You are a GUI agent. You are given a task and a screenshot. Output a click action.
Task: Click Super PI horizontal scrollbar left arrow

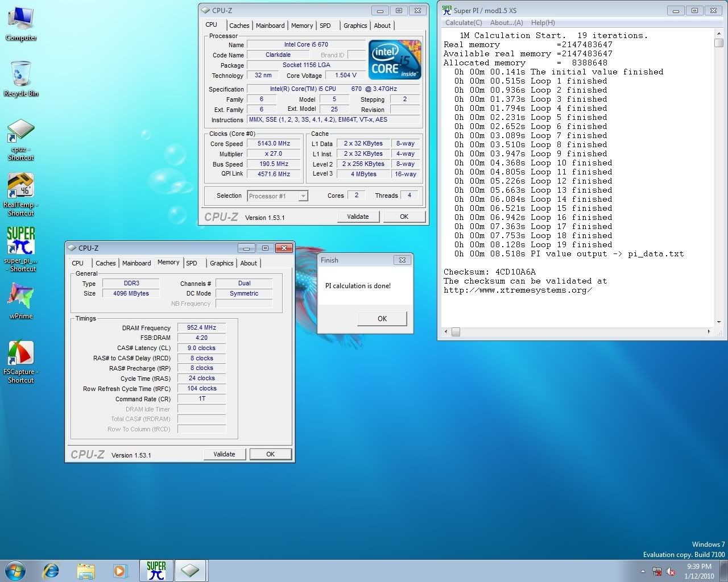[x=446, y=331]
